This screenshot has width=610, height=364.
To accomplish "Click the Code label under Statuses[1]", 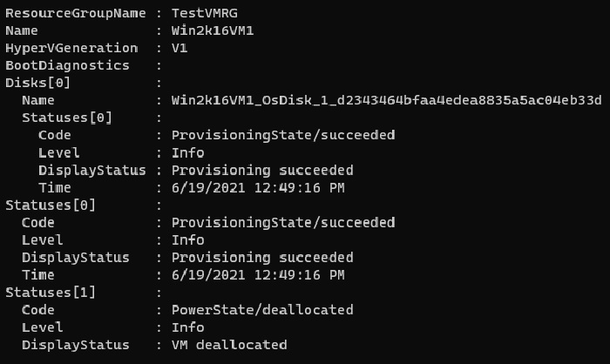I will coord(39,310).
